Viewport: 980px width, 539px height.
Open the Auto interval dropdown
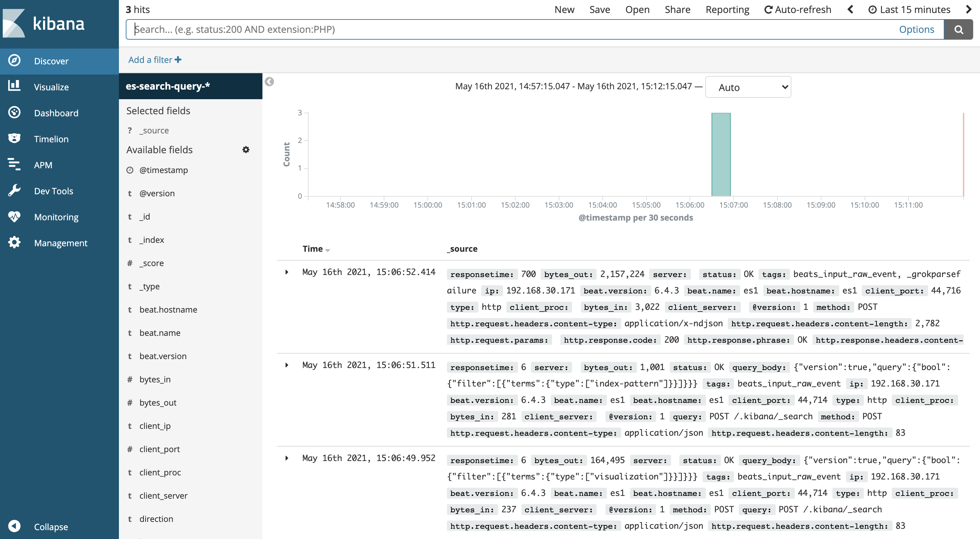pos(748,87)
